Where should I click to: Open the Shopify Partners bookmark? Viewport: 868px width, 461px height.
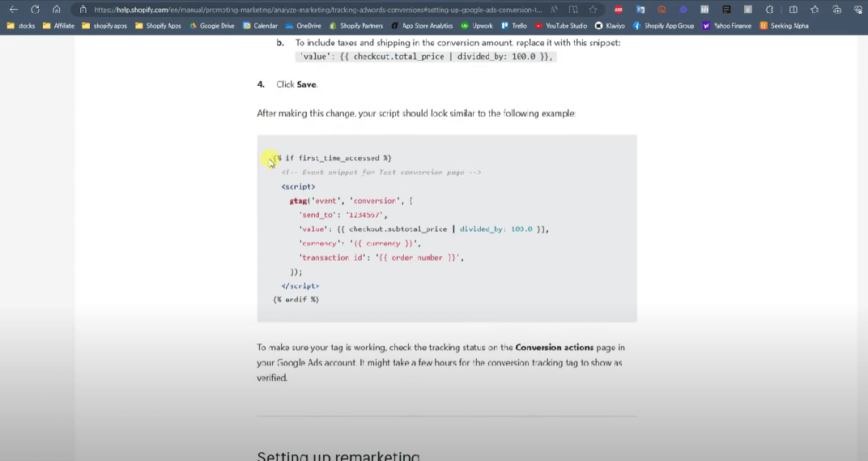[355, 26]
